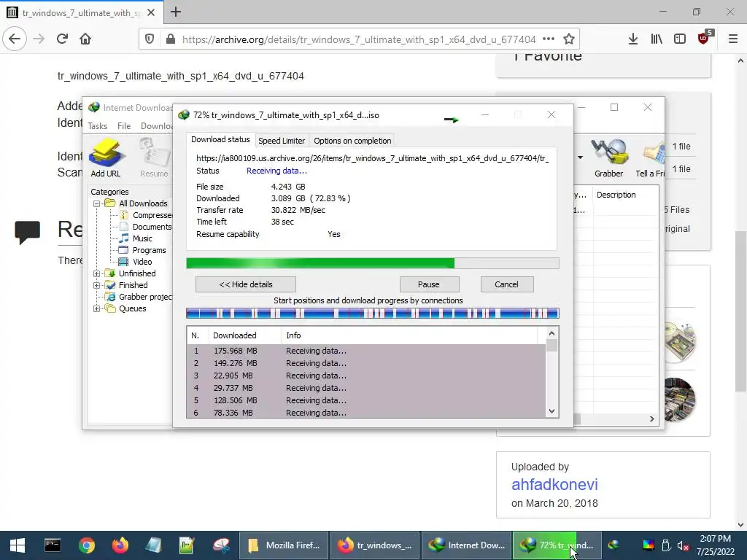
Task: Reload the archive.org page
Action: pyautogui.click(x=62, y=39)
